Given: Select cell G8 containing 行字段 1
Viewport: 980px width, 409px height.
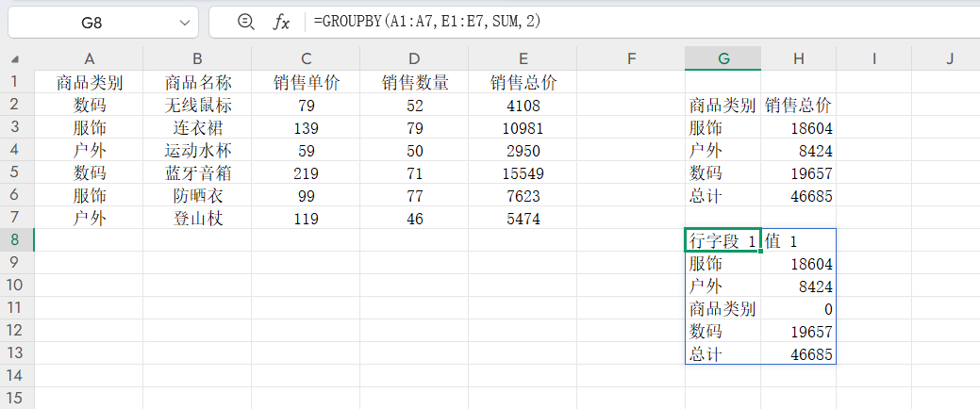Looking at the screenshot, I should [x=723, y=240].
